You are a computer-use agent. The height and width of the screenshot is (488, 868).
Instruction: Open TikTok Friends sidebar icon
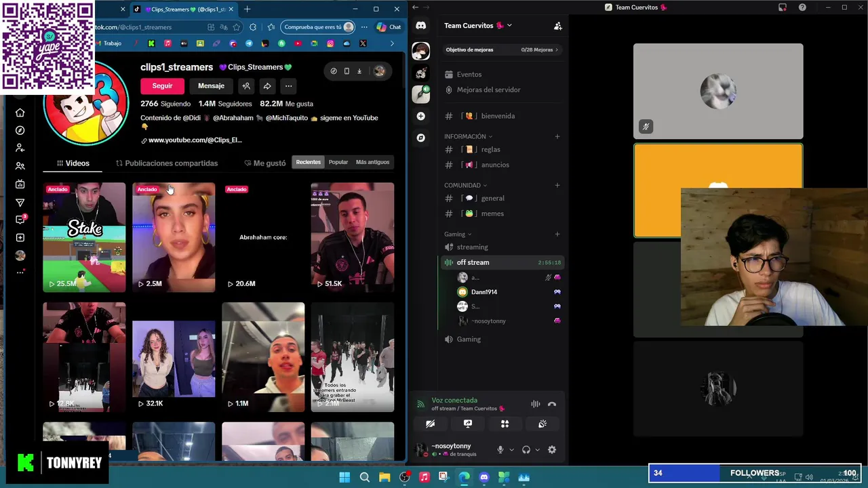tap(20, 166)
